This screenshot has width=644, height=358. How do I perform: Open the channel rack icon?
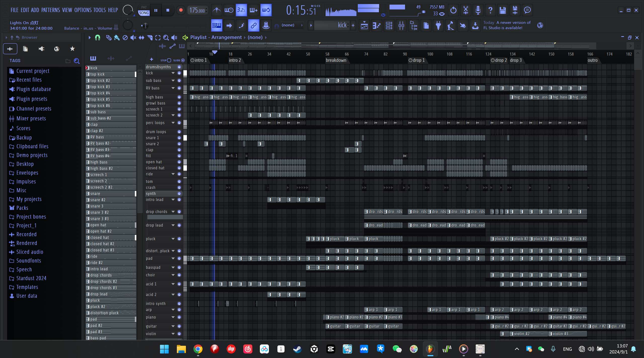389,25
